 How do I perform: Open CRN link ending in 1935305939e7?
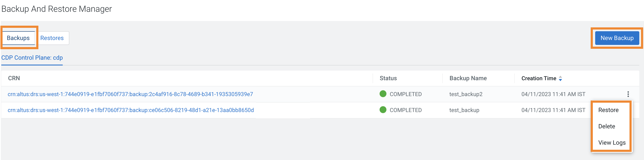pyautogui.click(x=130, y=94)
